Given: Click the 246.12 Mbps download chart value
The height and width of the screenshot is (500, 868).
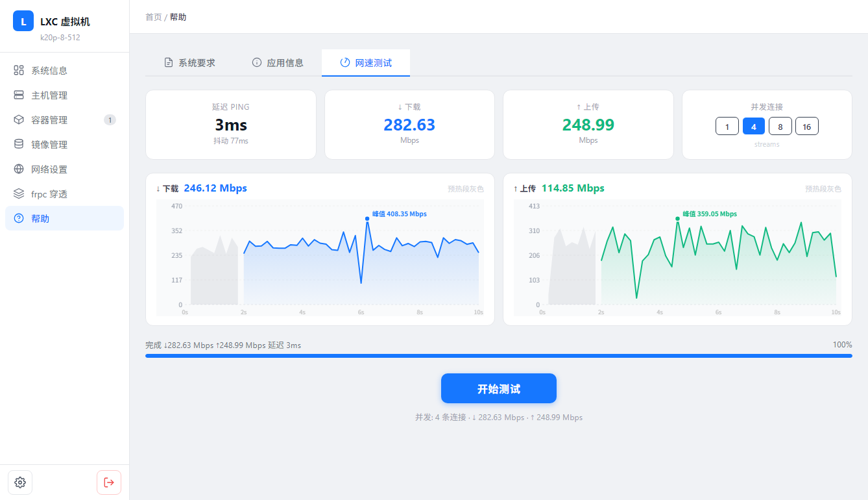Looking at the screenshot, I should (215, 188).
